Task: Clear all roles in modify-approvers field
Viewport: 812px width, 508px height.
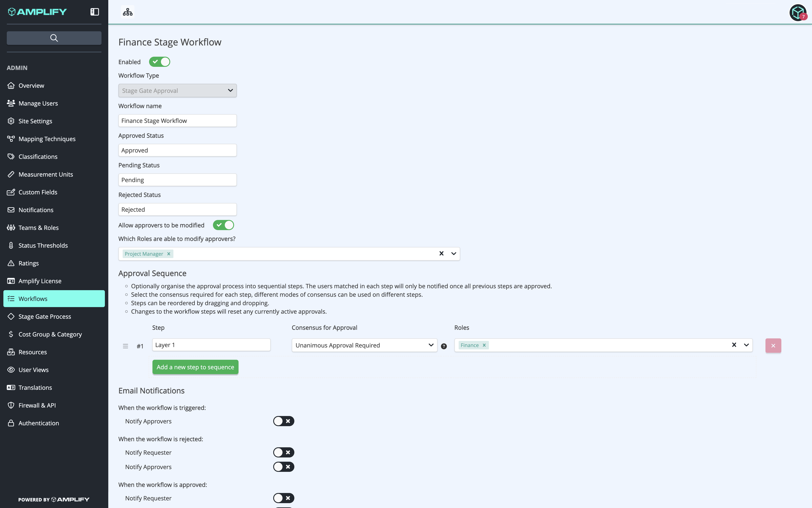Action: click(x=442, y=254)
